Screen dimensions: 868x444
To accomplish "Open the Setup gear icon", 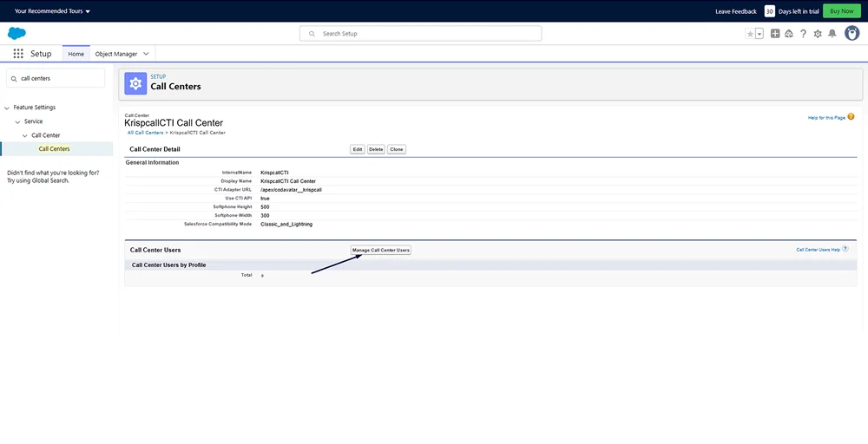I will pos(818,34).
